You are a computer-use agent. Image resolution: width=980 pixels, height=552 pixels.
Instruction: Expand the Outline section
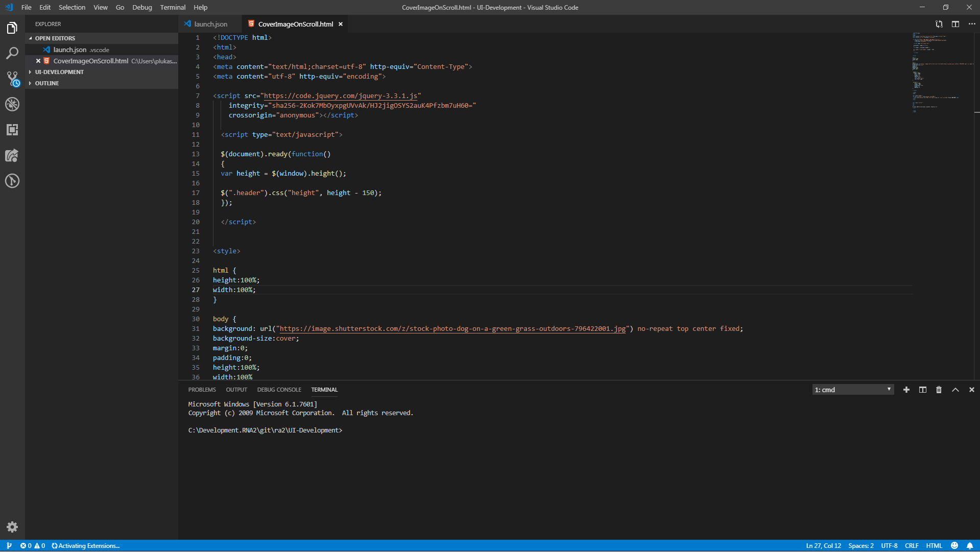tap(102, 83)
